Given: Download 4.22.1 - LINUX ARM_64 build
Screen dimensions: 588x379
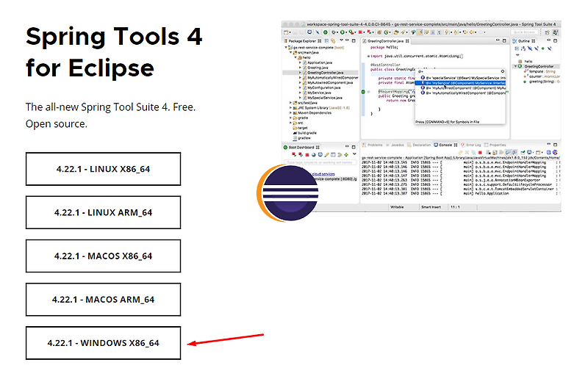Looking at the screenshot, I should pos(103,212).
